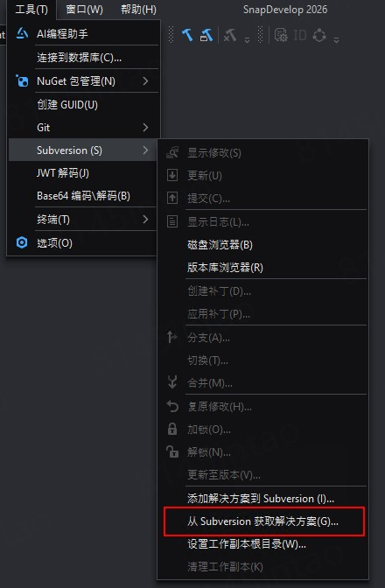Click the cancel build hammer icon

[230, 35]
